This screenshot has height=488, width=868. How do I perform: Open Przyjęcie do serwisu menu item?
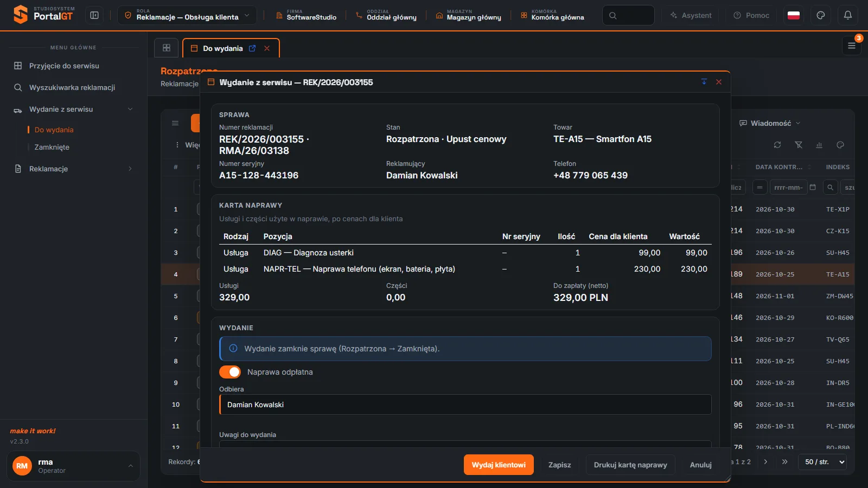(73, 66)
